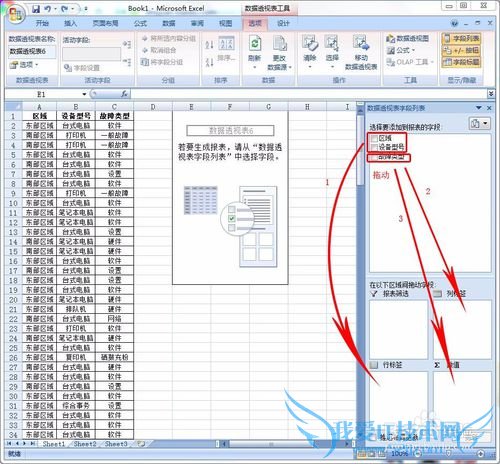Click the sort ascending A-Z icon
This screenshot has height=464, width=500.
pos(209,45)
